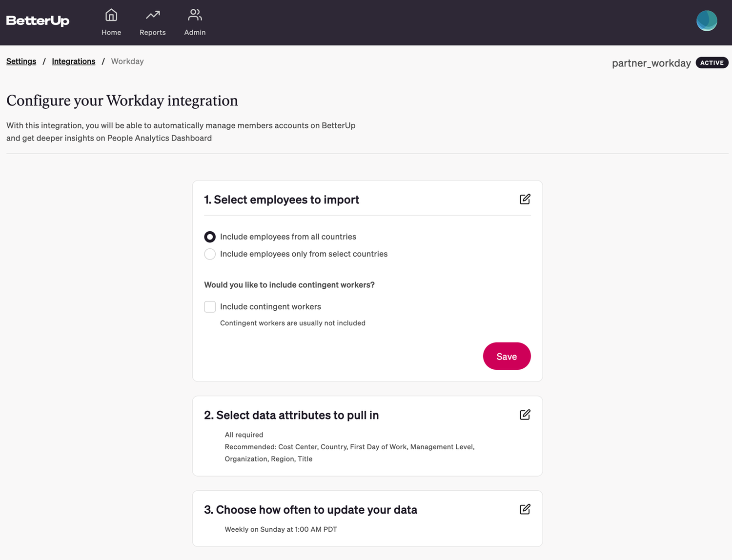Click the ACTIVE status badge
Viewport: 732px width, 560px height.
click(x=712, y=62)
